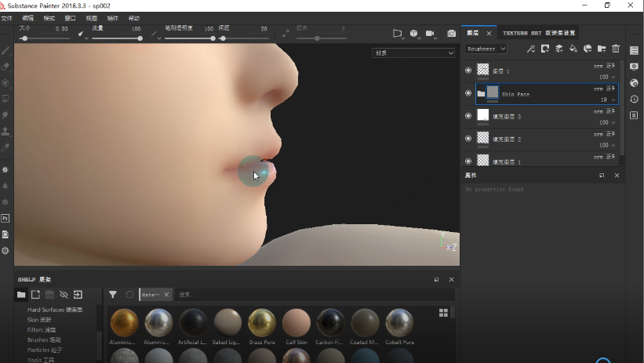Click the add fill layer bucket icon
This screenshot has height=363, width=644.
[573, 49]
